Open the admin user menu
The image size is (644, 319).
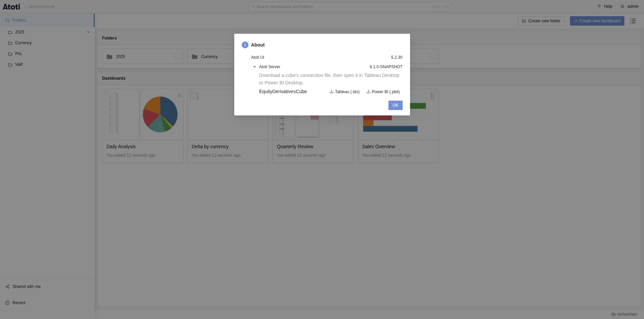point(629,6)
